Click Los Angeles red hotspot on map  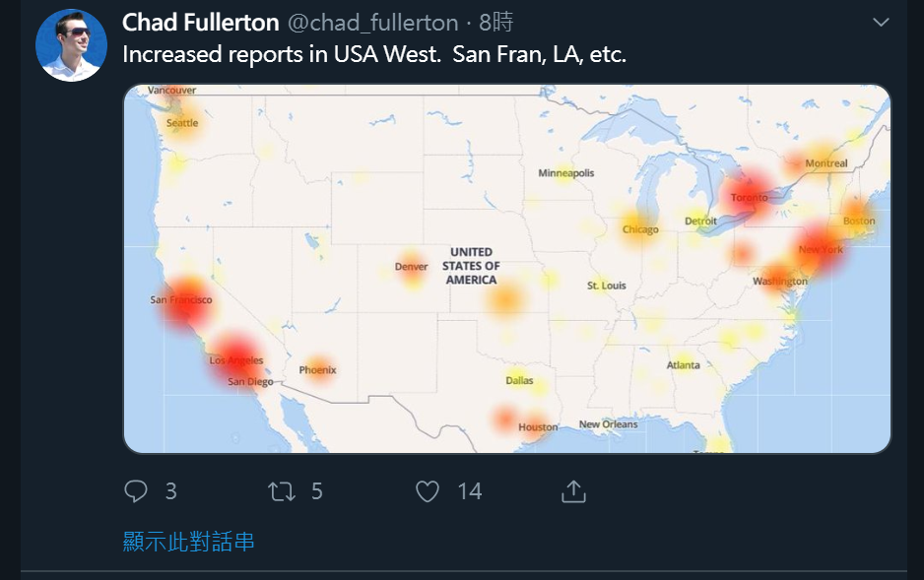click(x=236, y=355)
